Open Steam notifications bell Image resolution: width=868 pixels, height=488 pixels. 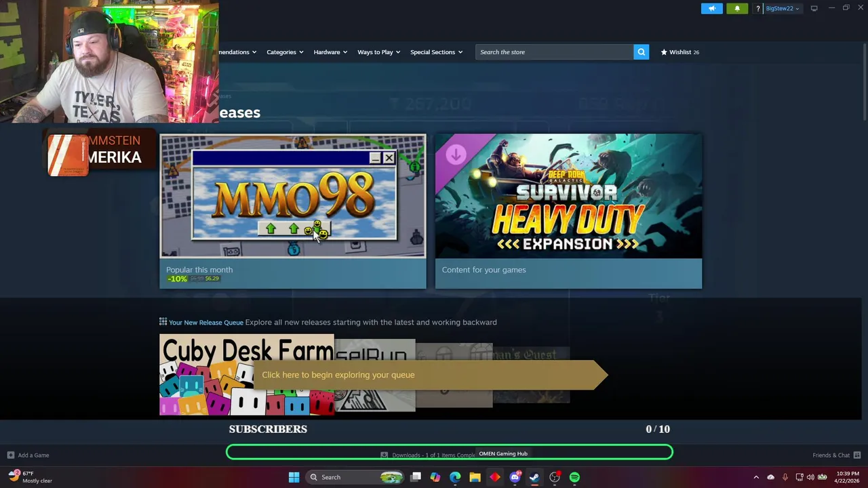tap(737, 8)
